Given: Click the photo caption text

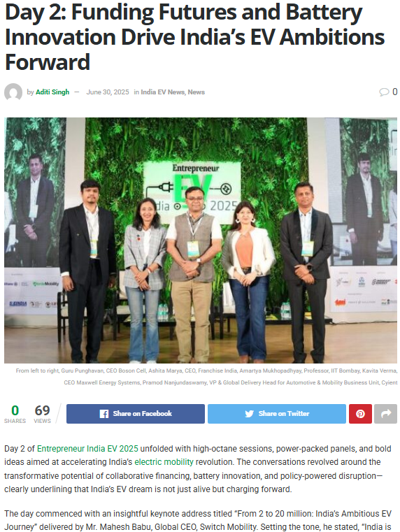Looking at the screenshot, I should coord(206,377).
